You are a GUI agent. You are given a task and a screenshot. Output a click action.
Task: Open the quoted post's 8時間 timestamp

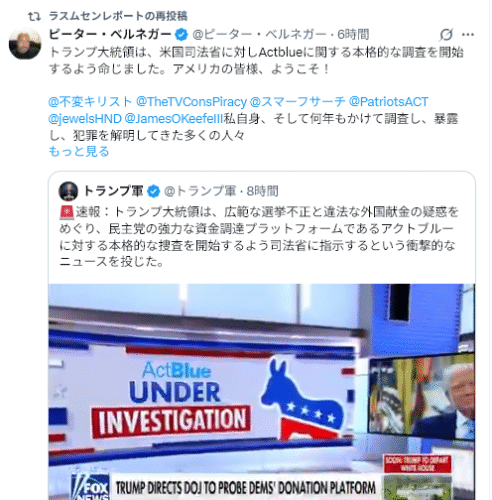click(262, 191)
